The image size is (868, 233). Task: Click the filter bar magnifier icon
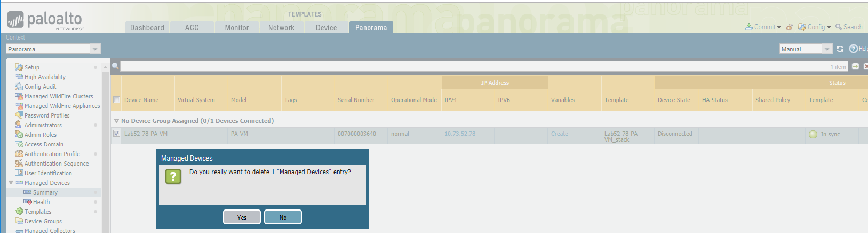pos(115,66)
